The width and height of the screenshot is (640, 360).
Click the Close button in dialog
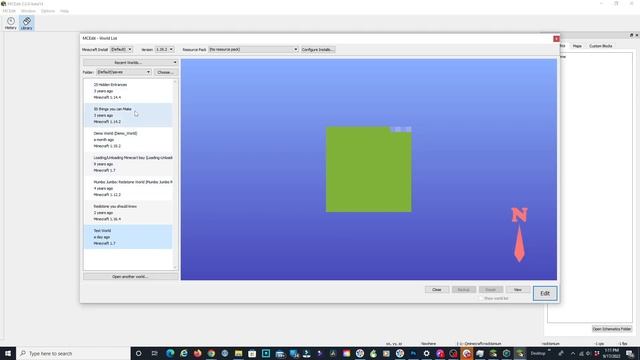tap(437, 289)
